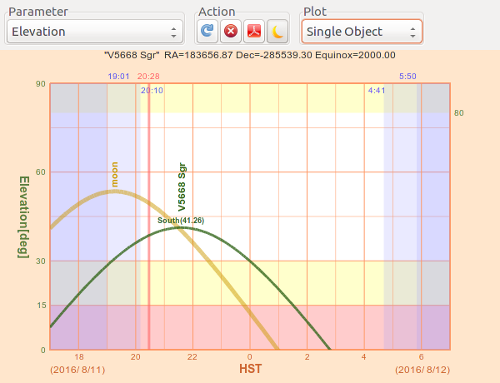Click the 15 elevation axis tick
The image size is (500, 383).
(41, 305)
